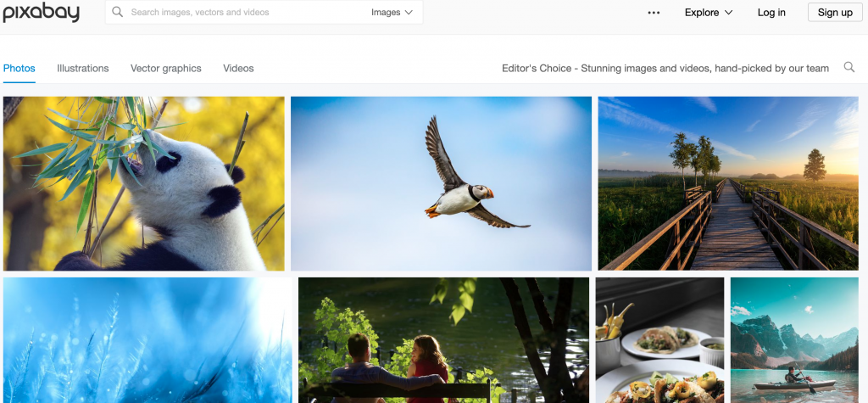Open the Images type dropdown
Viewport: 868px width, 403px height.
coord(392,12)
